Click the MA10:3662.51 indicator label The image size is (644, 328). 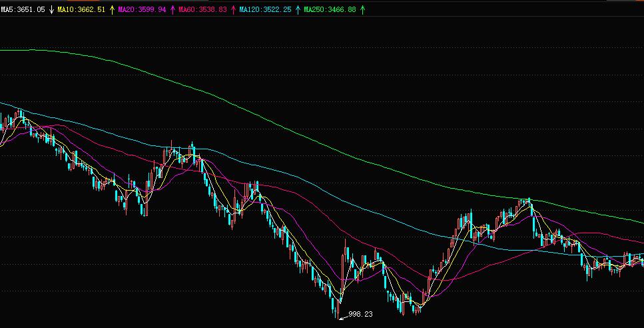[81, 9]
